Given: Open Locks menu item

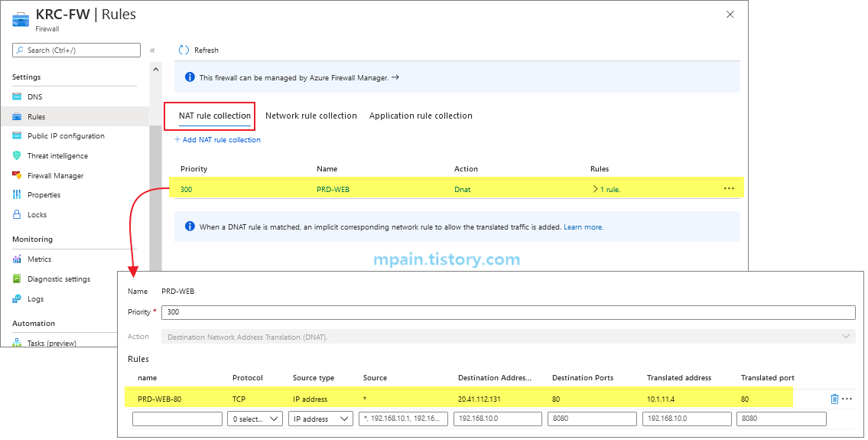Looking at the screenshot, I should pos(37,215).
